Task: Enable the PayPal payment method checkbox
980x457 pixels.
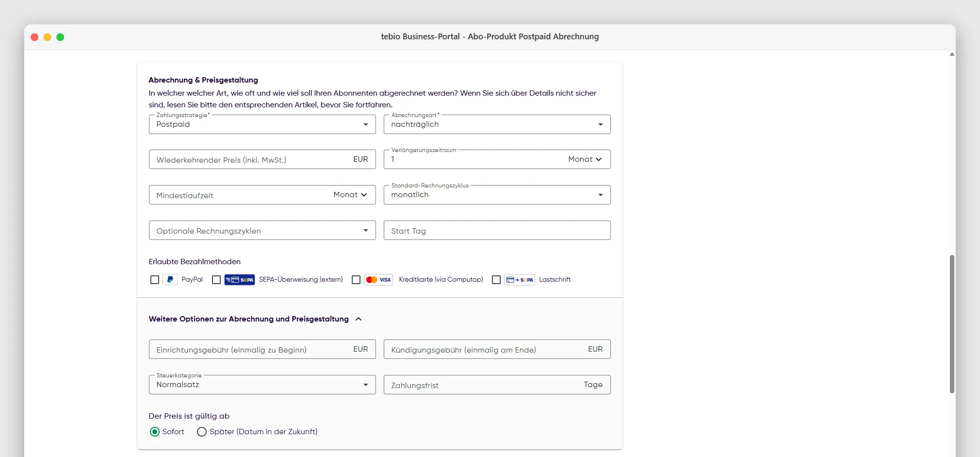Action: pos(155,280)
